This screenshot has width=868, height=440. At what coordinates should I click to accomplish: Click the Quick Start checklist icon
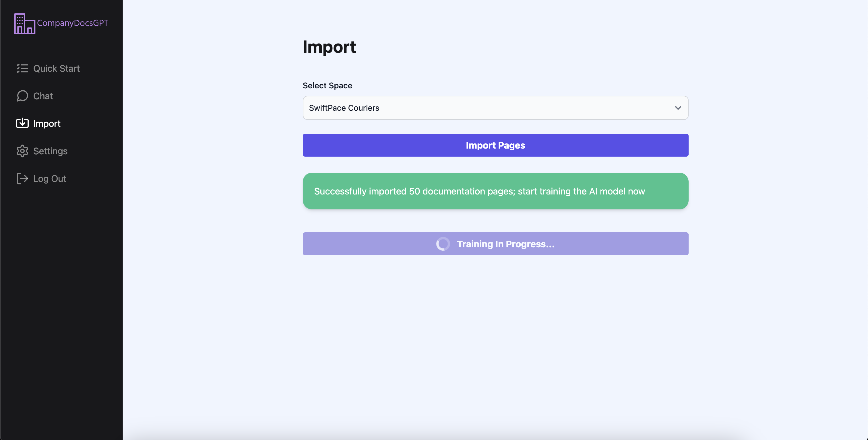(x=22, y=68)
